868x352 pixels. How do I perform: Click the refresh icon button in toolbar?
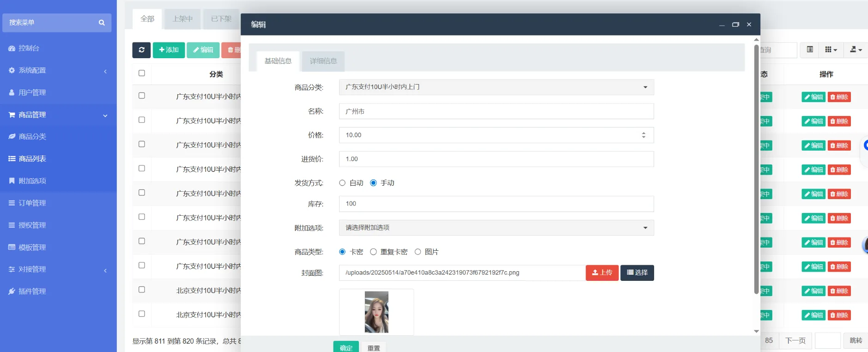pyautogui.click(x=141, y=50)
